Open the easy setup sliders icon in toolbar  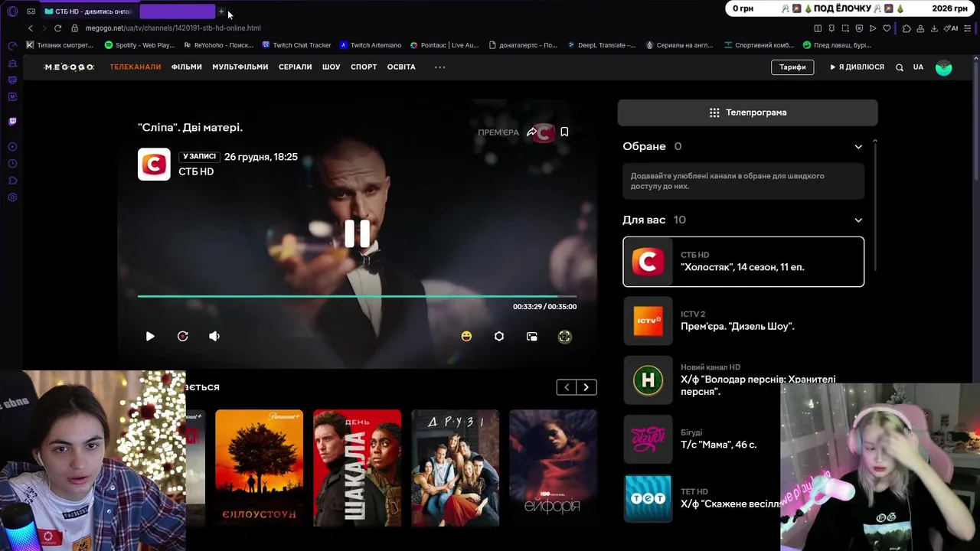pos(967,28)
